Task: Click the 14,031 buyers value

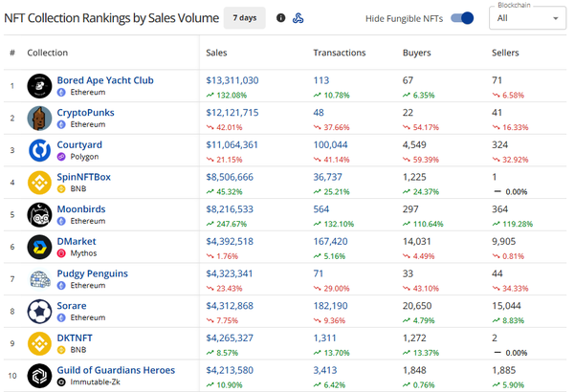Action: pos(416,241)
